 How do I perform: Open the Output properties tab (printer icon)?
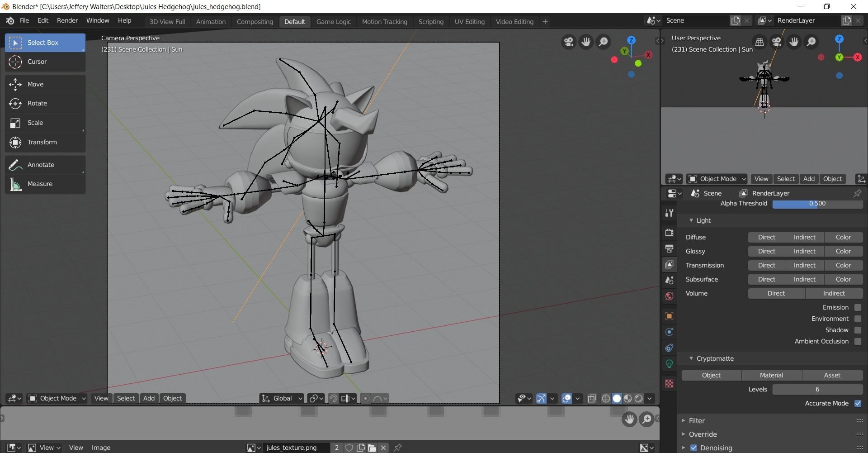[x=670, y=248]
